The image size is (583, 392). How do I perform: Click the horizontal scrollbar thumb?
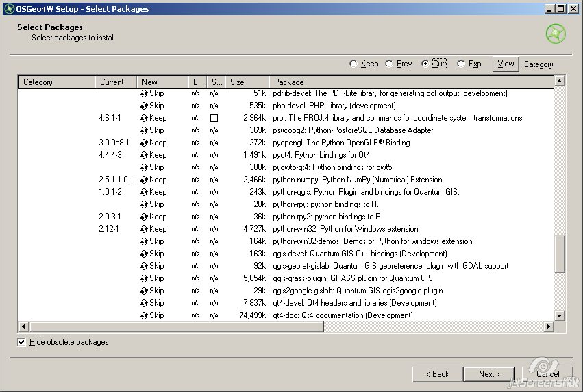point(176,326)
